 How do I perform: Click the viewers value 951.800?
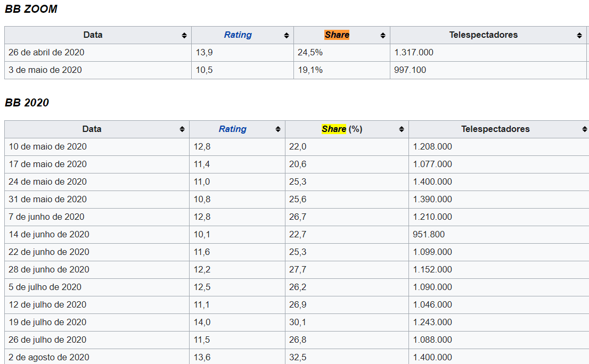(429, 235)
